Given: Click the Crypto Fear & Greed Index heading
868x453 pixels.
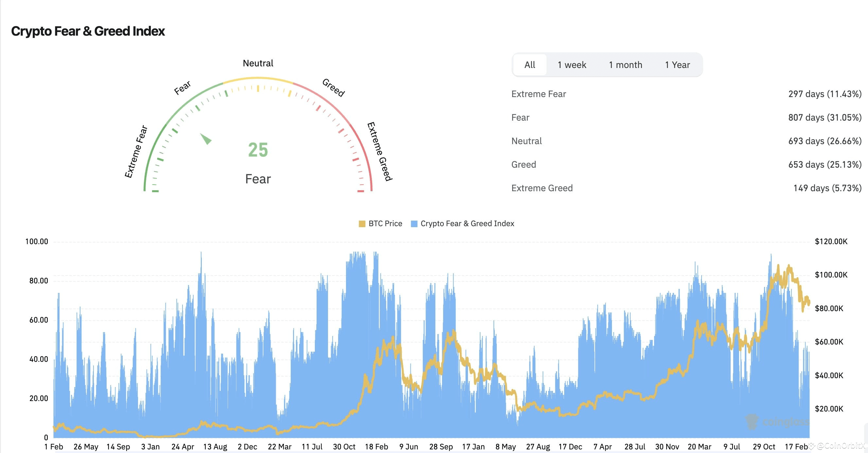Looking at the screenshot, I should [88, 31].
